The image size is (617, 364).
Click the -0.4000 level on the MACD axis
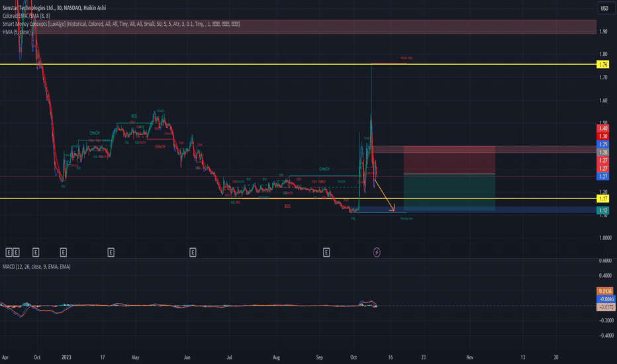pos(606,336)
